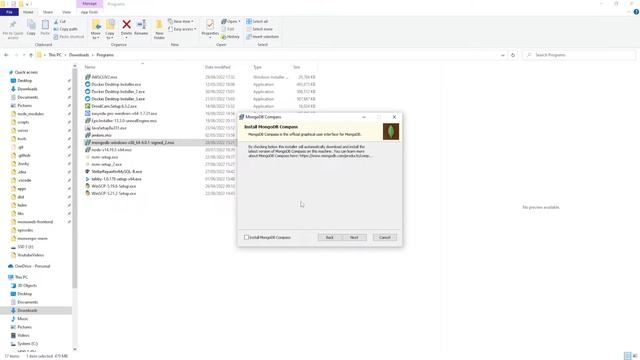
Task: Click the Refresh button beside address bar
Action: coord(513,55)
